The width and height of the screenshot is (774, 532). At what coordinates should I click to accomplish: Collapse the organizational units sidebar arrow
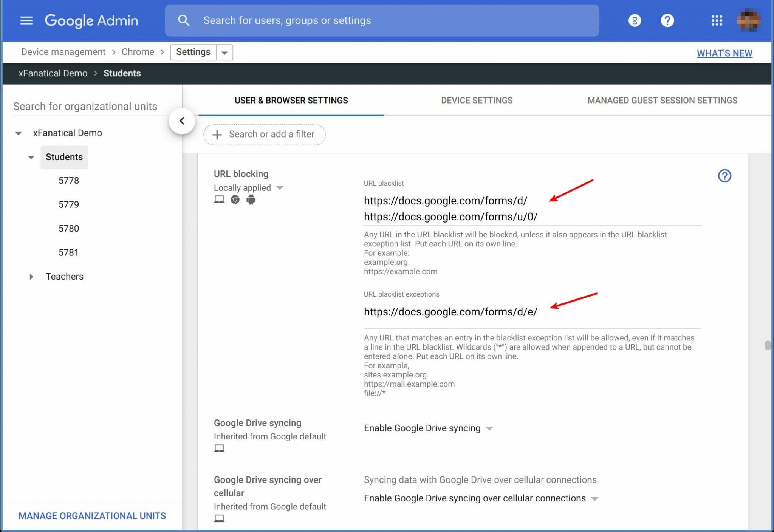[x=182, y=121]
